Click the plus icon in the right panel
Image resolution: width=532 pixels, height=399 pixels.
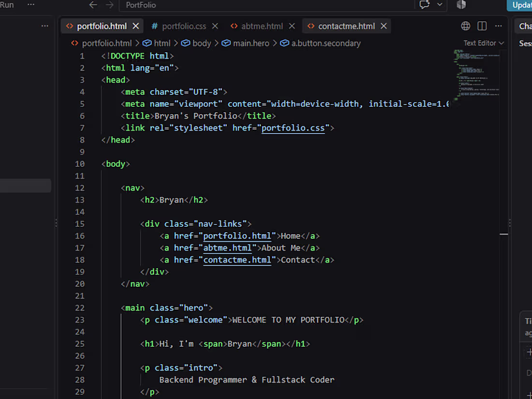pos(529,352)
